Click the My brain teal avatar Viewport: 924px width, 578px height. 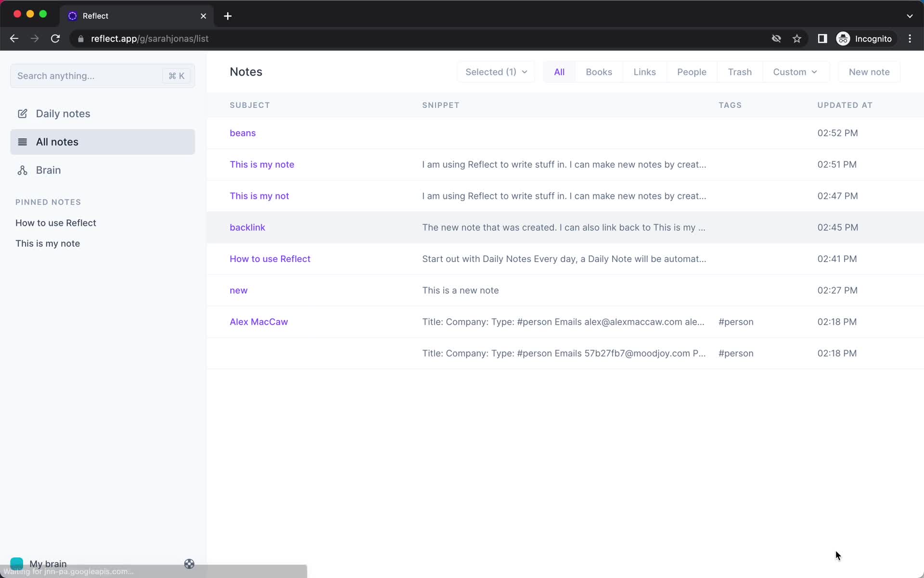coord(17,564)
